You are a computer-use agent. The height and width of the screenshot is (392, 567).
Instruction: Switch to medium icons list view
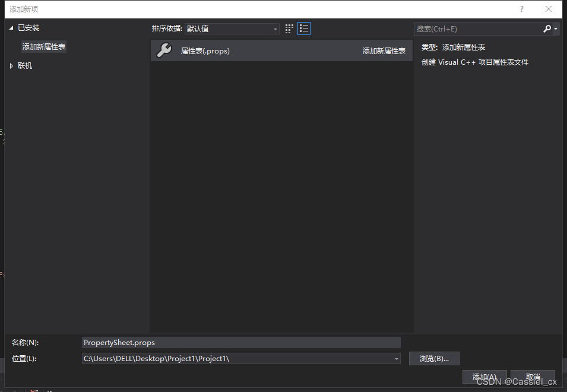click(304, 29)
